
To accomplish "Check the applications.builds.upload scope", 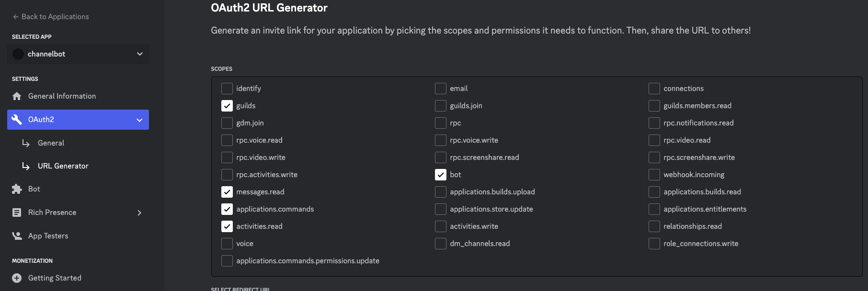I will (441, 192).
